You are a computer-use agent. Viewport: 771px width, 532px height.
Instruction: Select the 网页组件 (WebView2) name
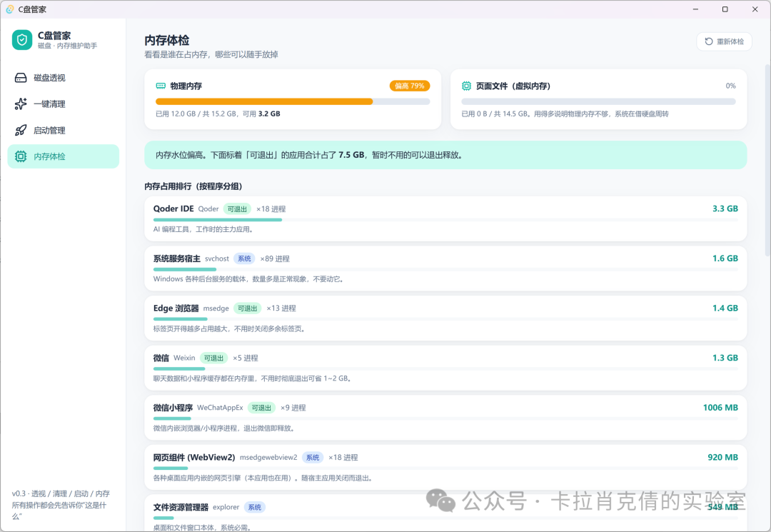pos(194,457)
